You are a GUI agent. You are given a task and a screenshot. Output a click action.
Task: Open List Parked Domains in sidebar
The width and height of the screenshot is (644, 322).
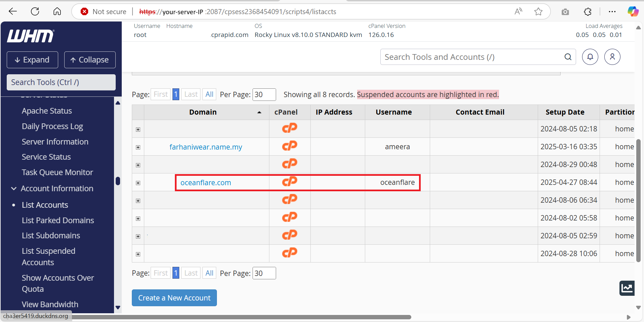[58, 220]
